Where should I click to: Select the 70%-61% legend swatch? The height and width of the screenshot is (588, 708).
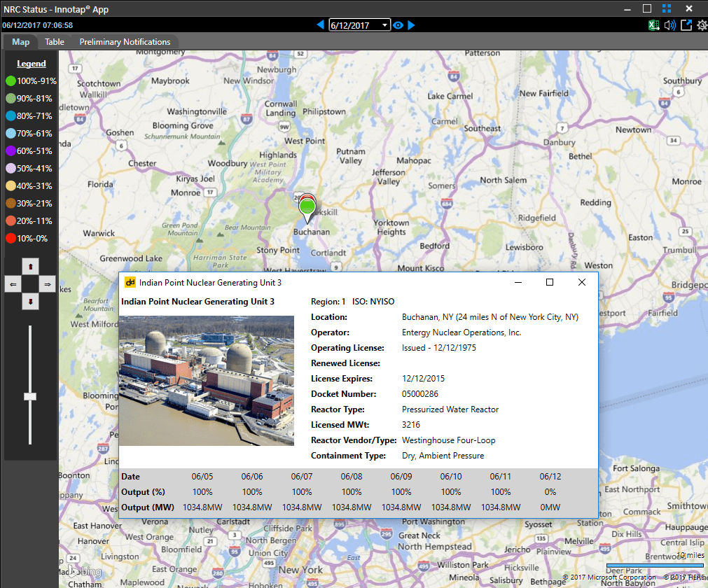click(11, 134)
